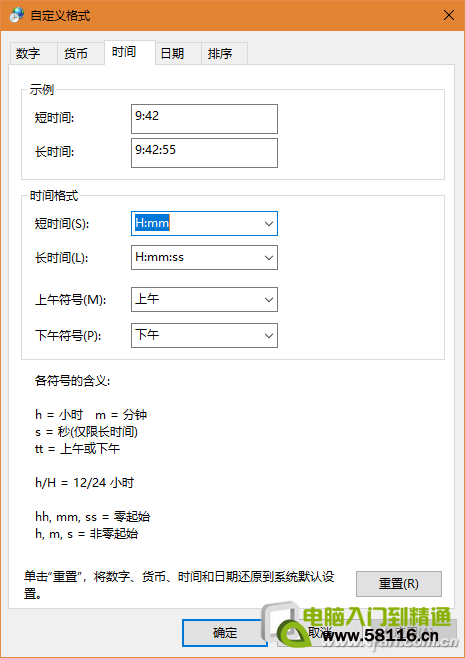Open the 下午符号(P) dropdown arrow
This screenshot has width=465, height=658.
pos(269,335)
